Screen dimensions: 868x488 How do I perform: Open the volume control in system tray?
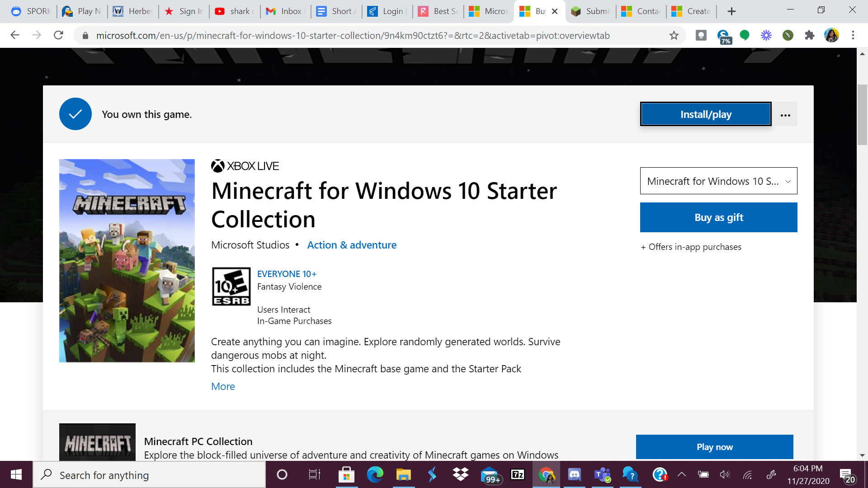[x=725, y=474]
